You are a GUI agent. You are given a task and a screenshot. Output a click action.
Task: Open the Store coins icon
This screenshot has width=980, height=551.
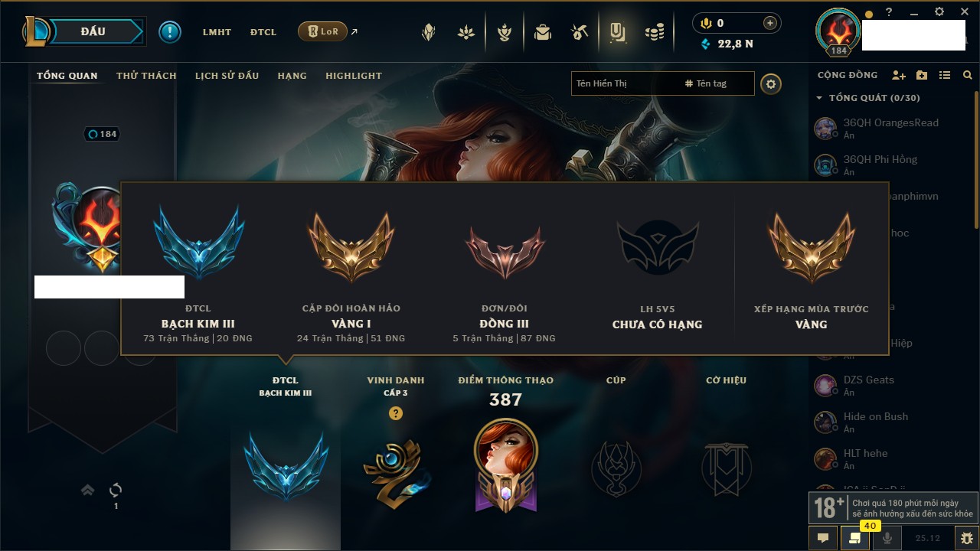[655, 32]
